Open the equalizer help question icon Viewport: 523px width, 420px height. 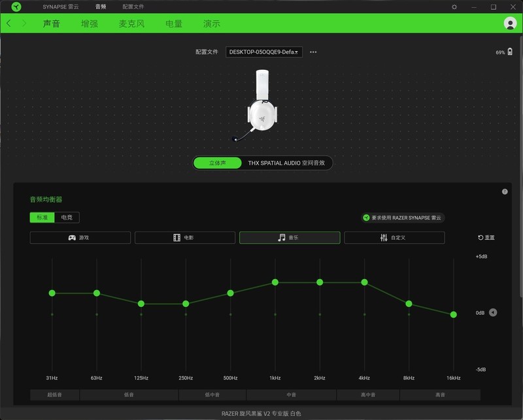(505, 191)
